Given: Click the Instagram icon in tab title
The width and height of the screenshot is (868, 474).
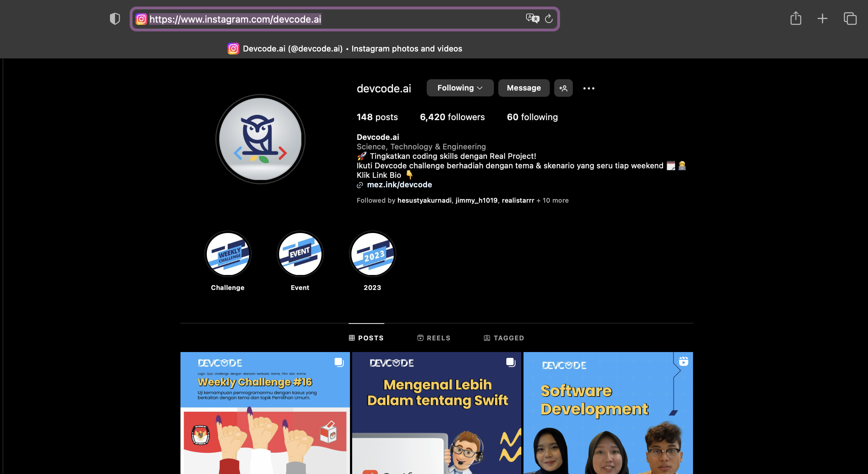Looking at the screenshot, I should (x=233, y=49).
